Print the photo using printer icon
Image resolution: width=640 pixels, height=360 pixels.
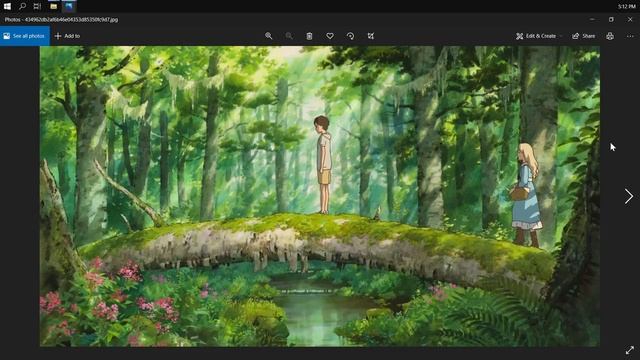tap(610, 36)
